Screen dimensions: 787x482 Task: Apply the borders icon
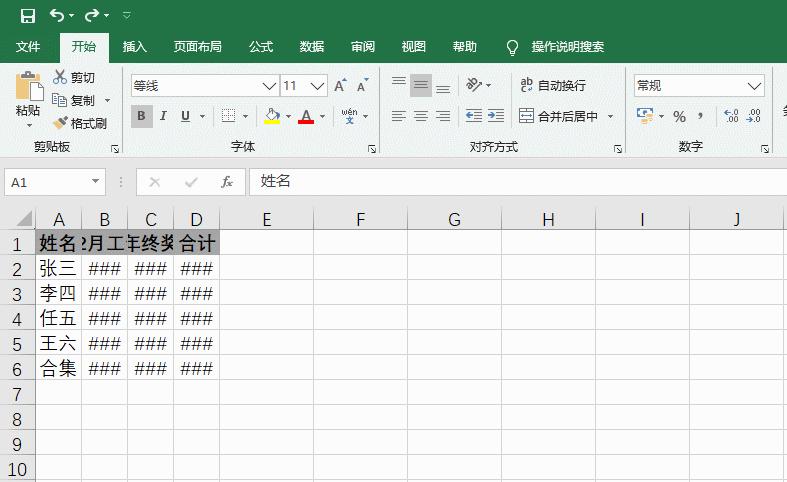[228, 116]
